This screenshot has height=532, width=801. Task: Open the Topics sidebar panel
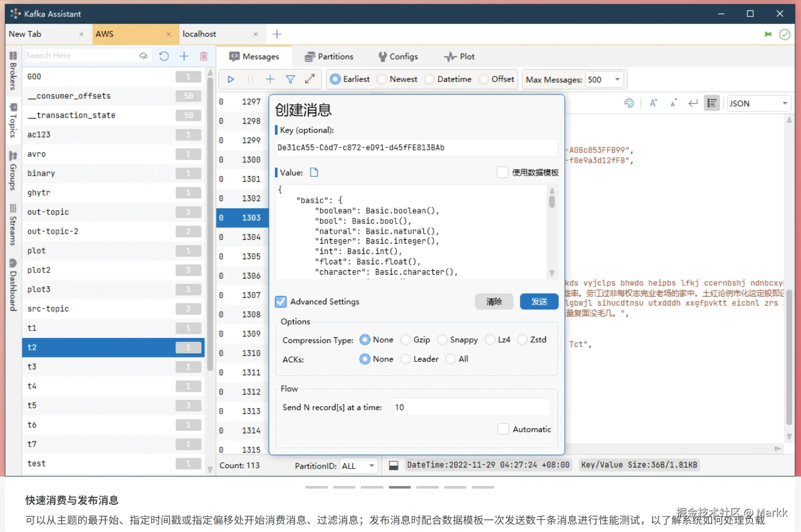(x=13, y=121)
